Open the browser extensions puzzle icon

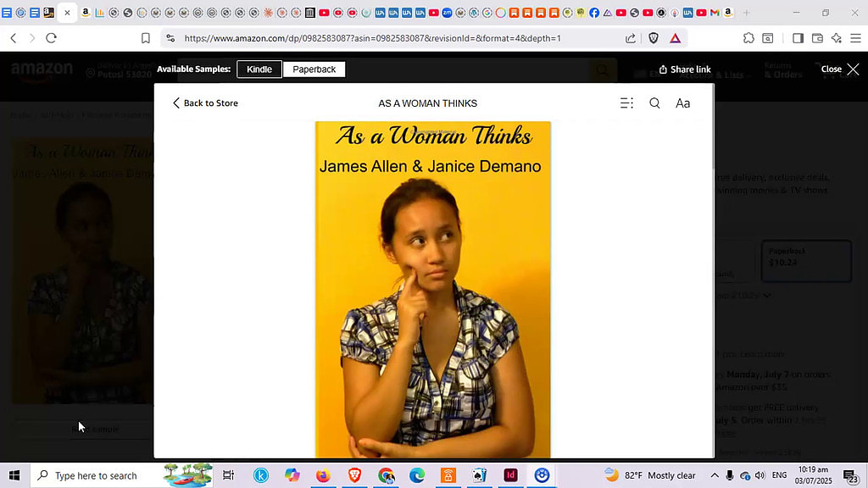(749, 38)
